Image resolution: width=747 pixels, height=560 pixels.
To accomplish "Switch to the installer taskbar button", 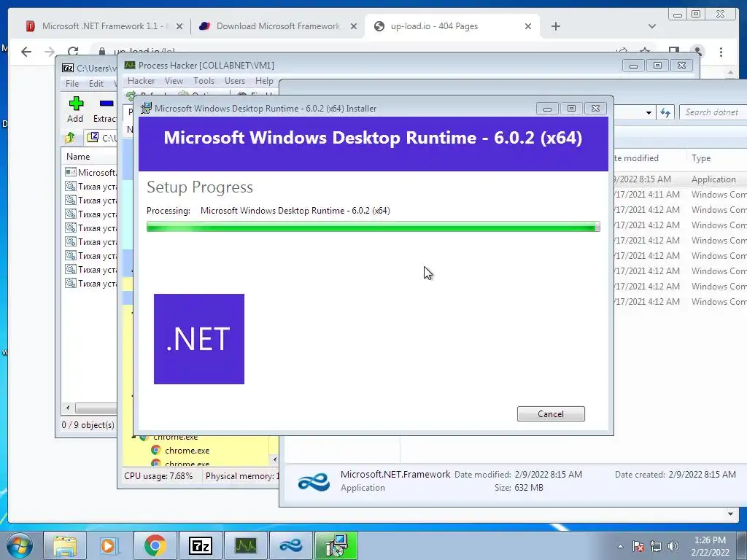I will (x=336, y=545).
